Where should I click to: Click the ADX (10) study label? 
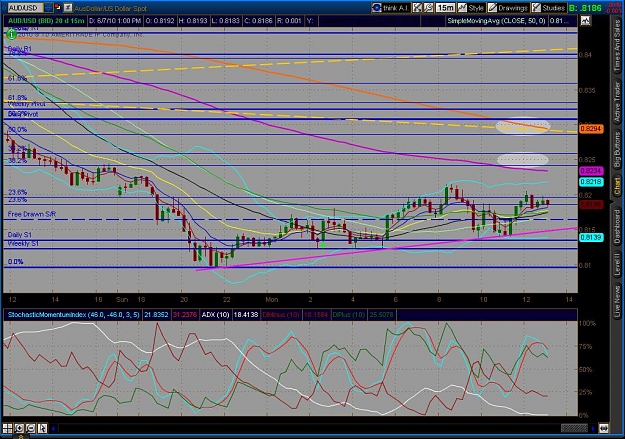tap(215, 315)
